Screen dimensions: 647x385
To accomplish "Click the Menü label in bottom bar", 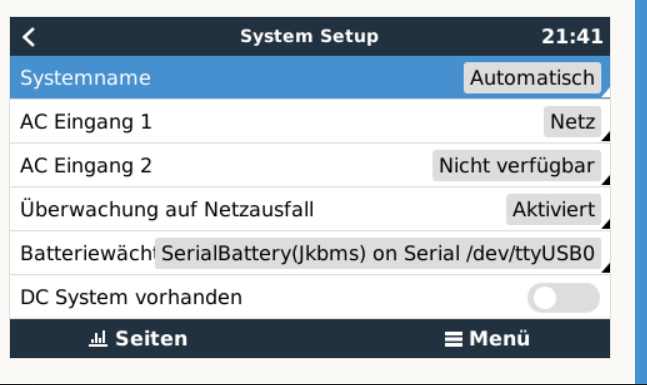I will tap(499, 339).
